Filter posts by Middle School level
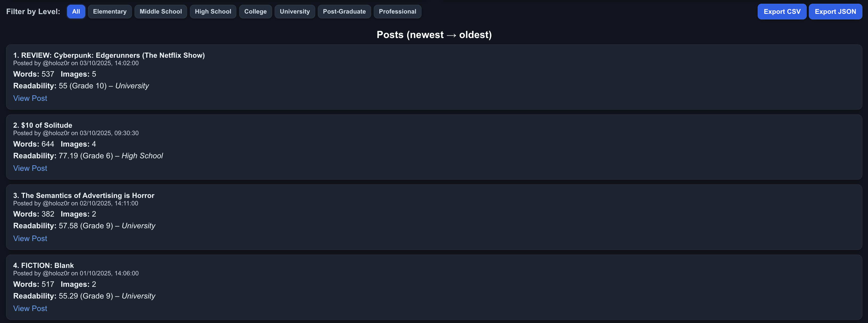This screenshot has height=323, width=868. click(x=160, y=11)
